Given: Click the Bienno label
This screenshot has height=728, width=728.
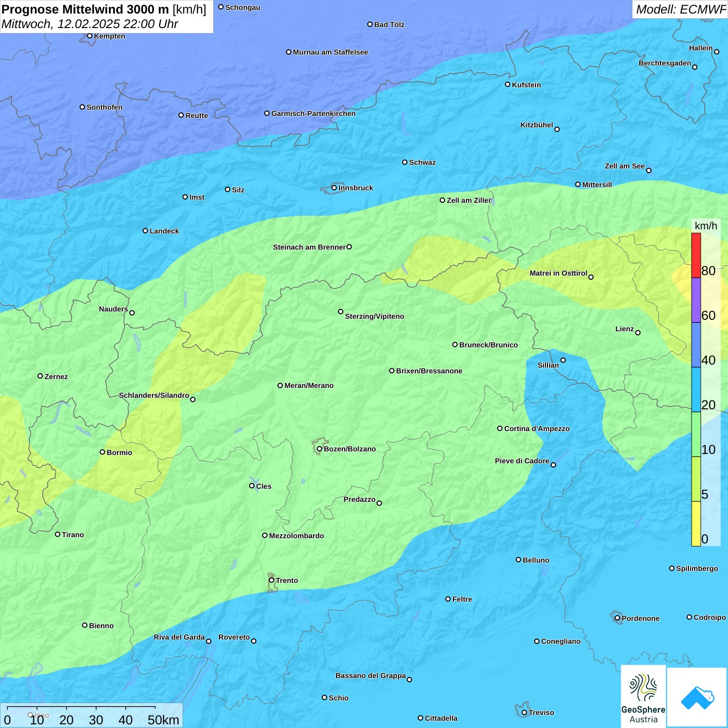Looking at the screenshot, I should (101, 626).
